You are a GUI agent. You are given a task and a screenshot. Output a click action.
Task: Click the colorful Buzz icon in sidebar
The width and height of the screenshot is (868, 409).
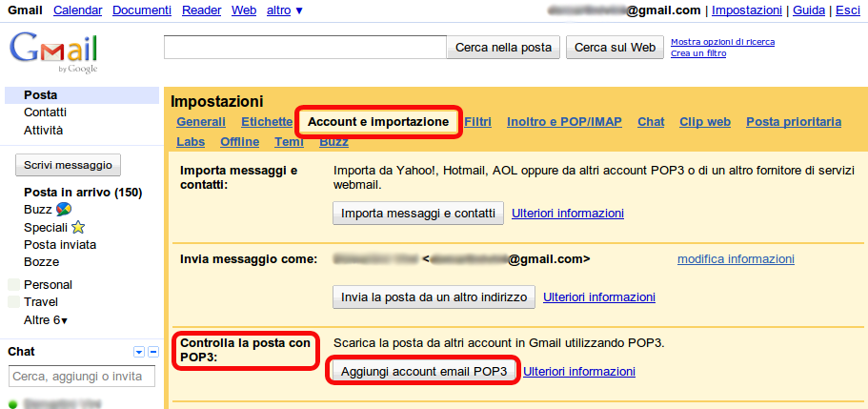click(62, 210)
